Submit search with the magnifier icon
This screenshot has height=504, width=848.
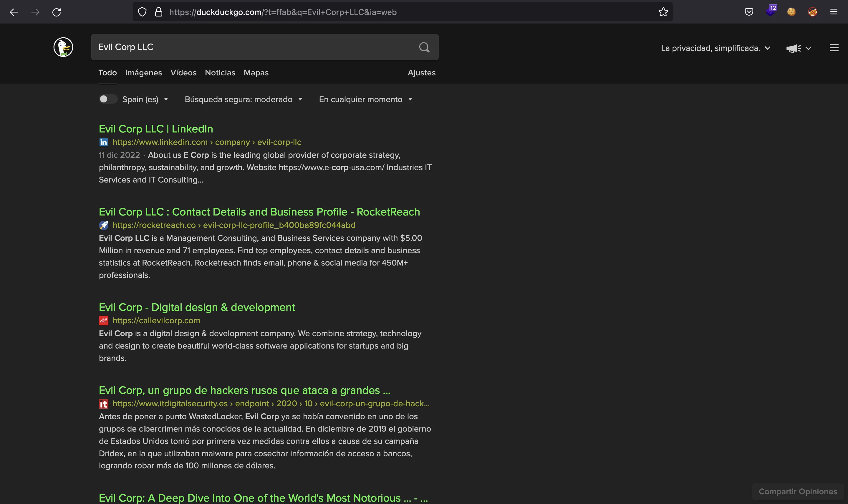pyautogui.click(x=424, y=47)
